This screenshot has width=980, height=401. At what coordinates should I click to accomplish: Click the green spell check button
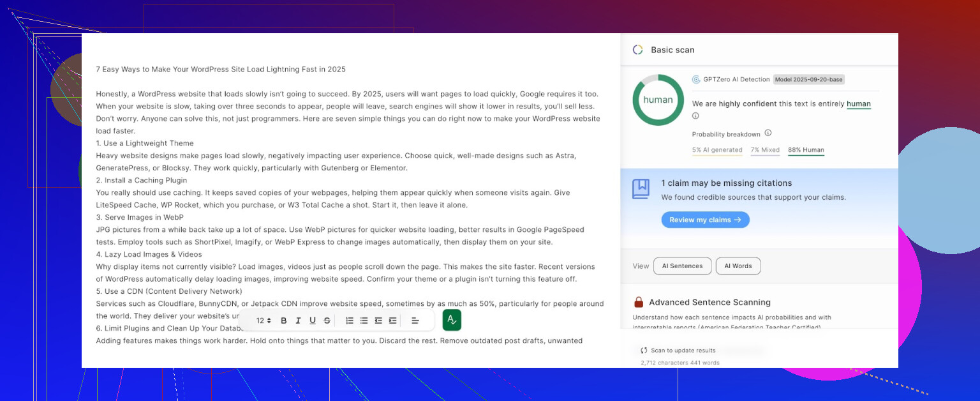[452, 320]
